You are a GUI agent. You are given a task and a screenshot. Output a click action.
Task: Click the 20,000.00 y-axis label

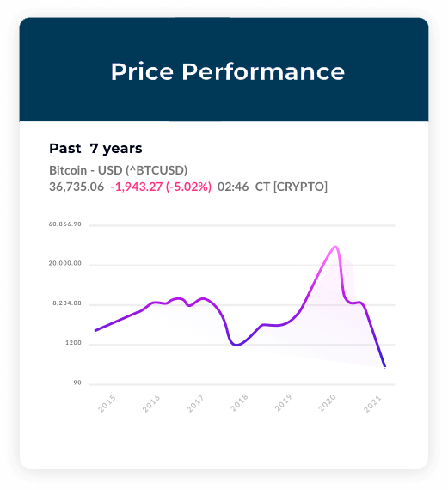click(65, 263)
